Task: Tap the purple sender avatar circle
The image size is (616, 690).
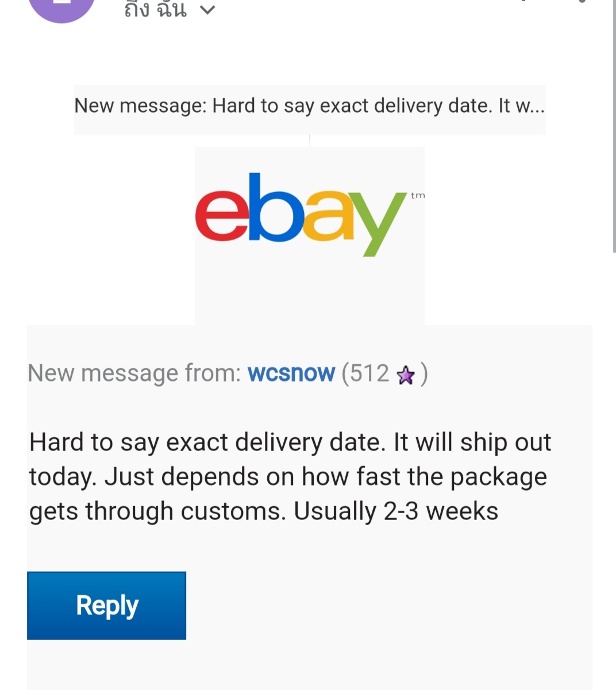Action: click(61, 8)
